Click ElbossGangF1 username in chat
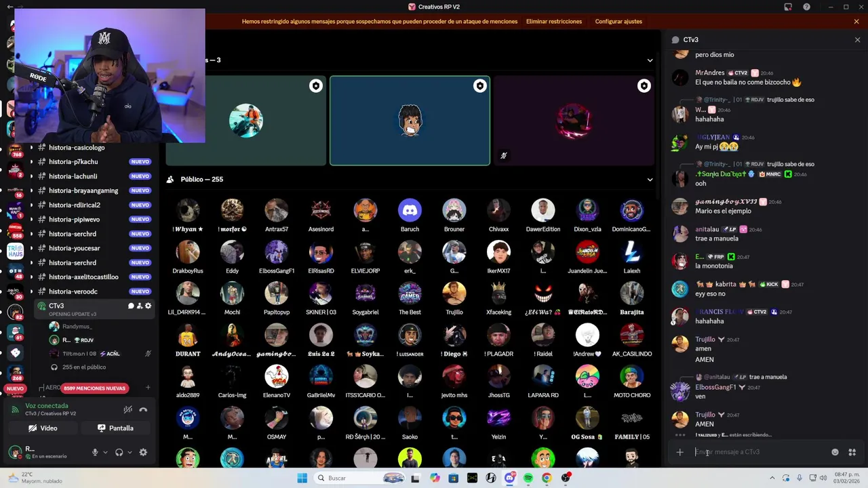Screen dimensions: 868x488 715,387
